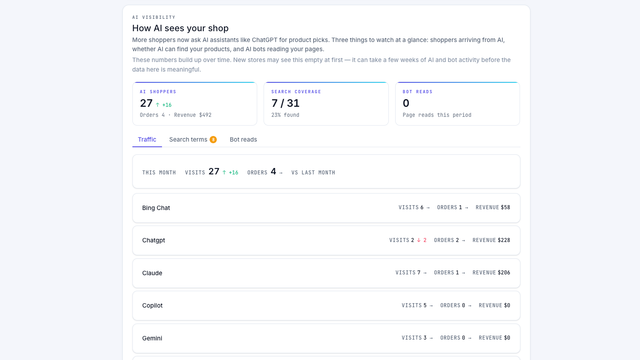Click the 'THIS MONTH' label
Viewport: 640px width, 360px height.
(159, 173)
